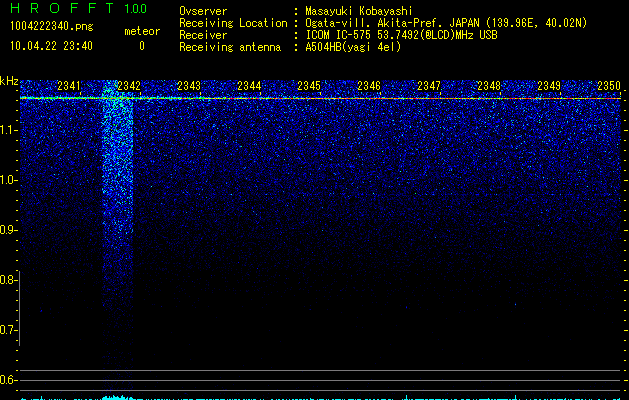Click the Receiver label
This screenshot has width=629, height=400.
coord(203,35)
